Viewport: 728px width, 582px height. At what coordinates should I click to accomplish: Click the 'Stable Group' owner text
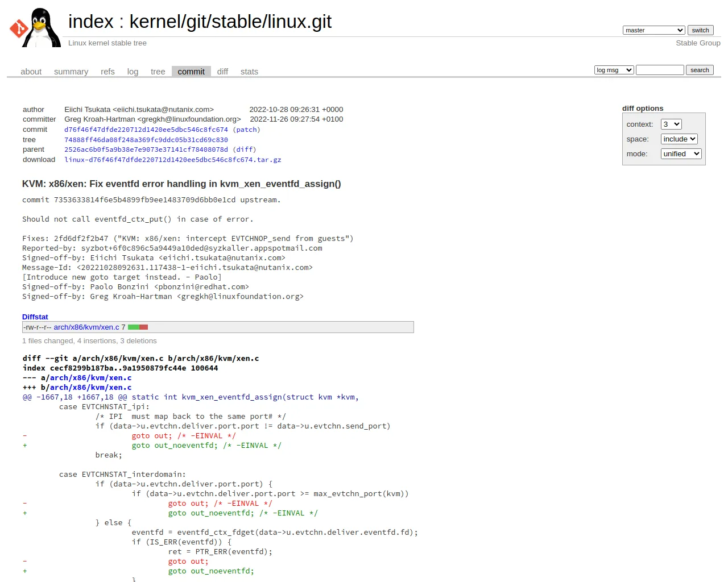click(x=698, y=43)
